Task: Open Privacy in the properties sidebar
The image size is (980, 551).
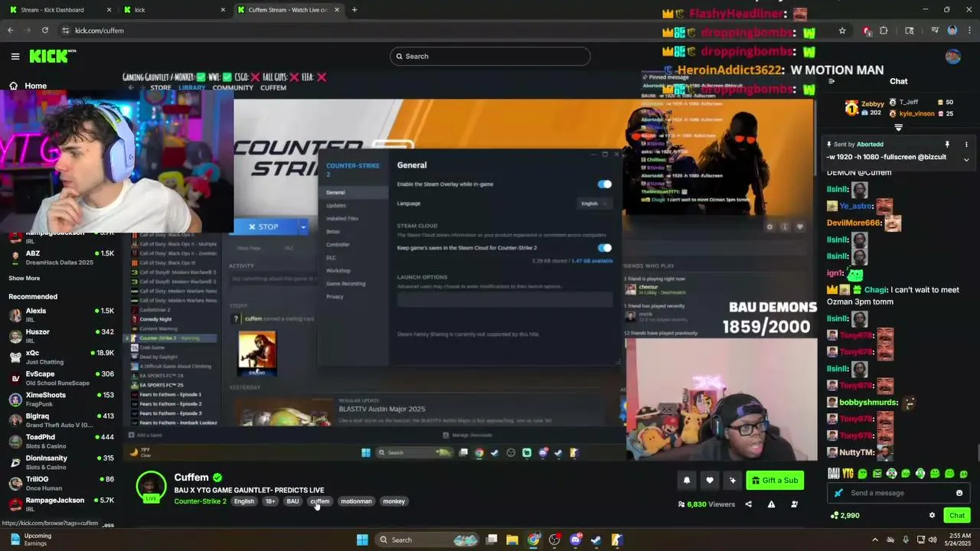Action: coord(335,297)
